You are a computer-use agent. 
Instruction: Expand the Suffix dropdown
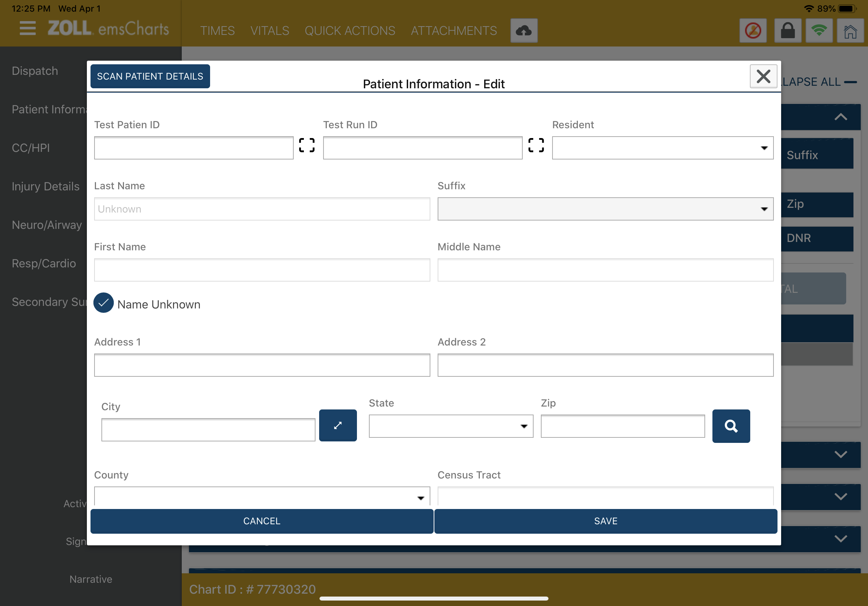605,209
